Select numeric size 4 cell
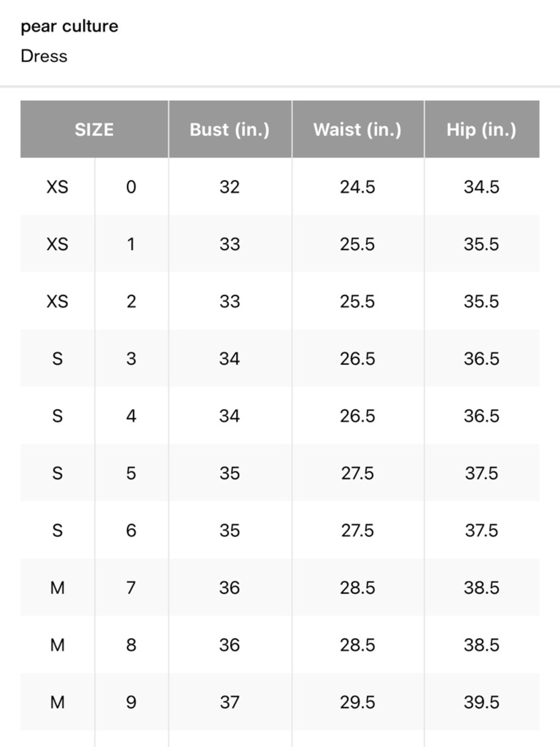This screenshot has width=560, height=747. coord(131,416)
